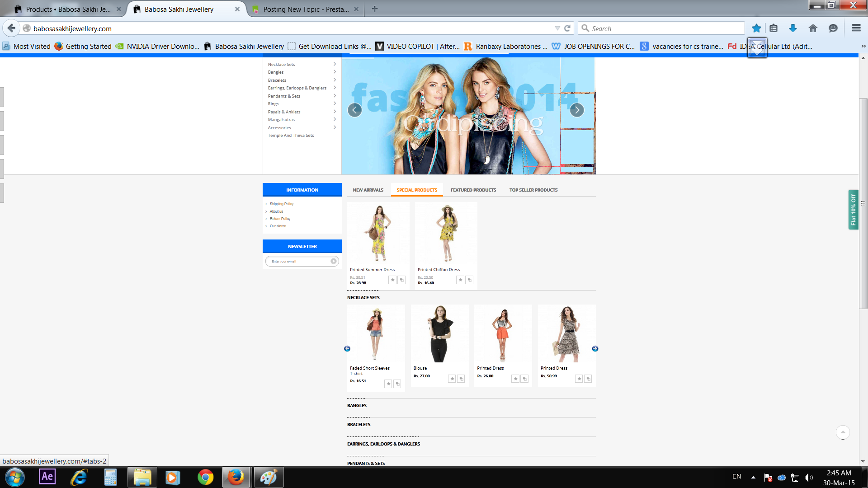
Task: Expand the Bangles category submenu
Action: point(335,72)
